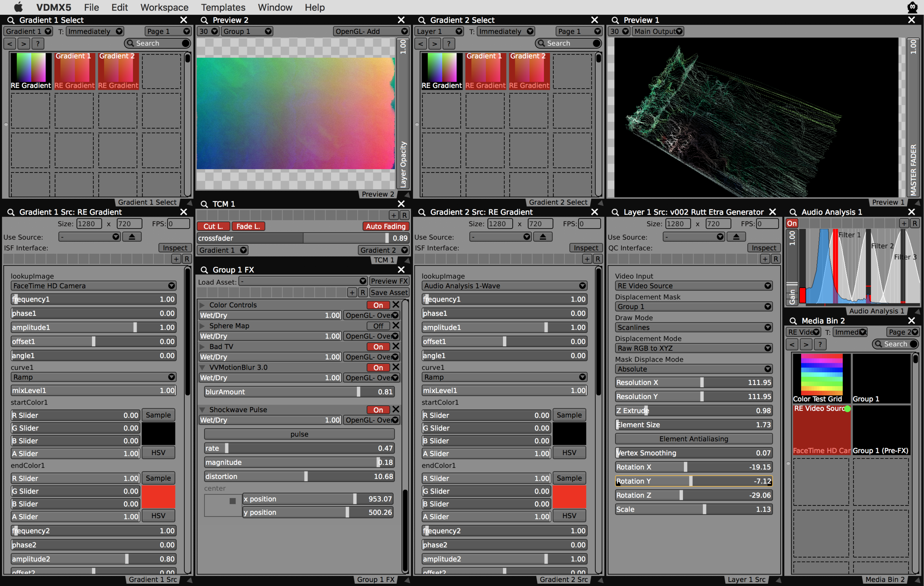This screenshot has height=586, width=924.
Task: Adjust the blurAmount slider
Action: point(299,392)
